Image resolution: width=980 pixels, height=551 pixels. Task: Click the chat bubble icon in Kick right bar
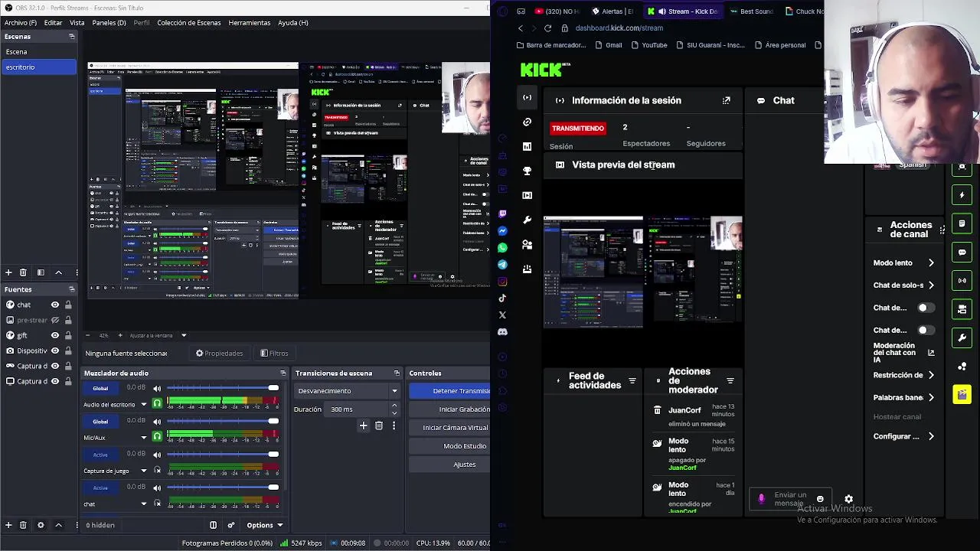[962, 252]
